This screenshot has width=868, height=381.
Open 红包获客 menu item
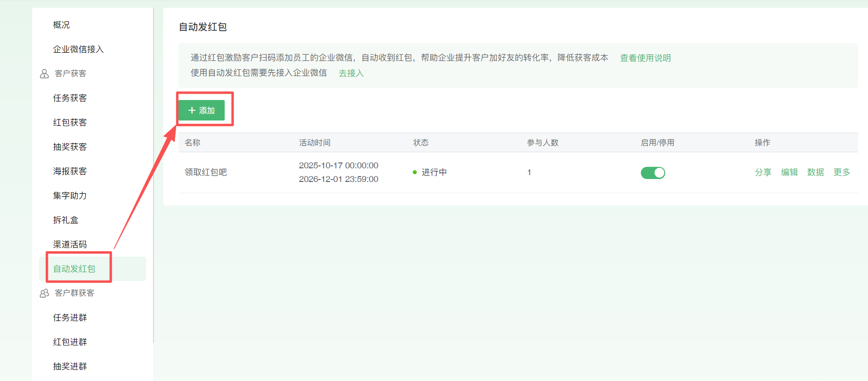coord(70,122)
